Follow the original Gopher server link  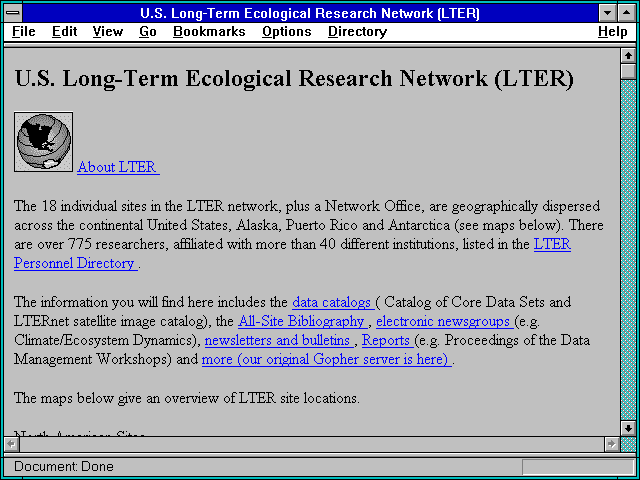click(x=327, y=360)
